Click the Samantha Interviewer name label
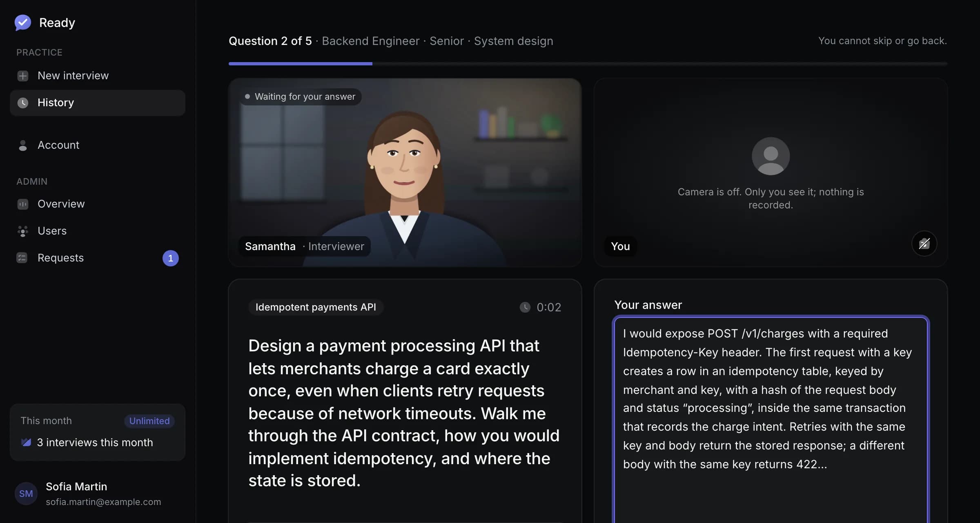Viewport: 980px width, 523px height. pos(305,247)
